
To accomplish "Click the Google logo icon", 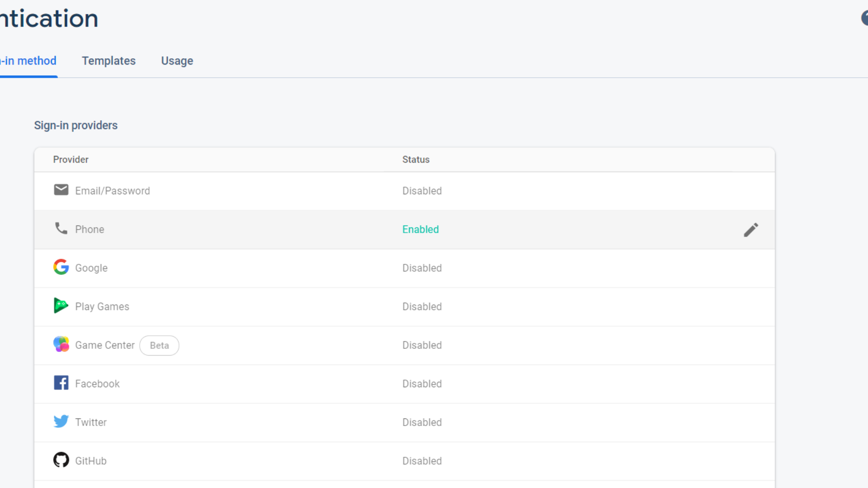I will click(x=61, y=267).
